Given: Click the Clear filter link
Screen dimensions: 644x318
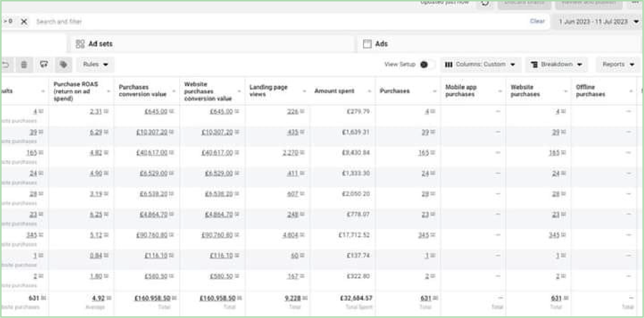Looking at the screenshot, I should point(537,21).
